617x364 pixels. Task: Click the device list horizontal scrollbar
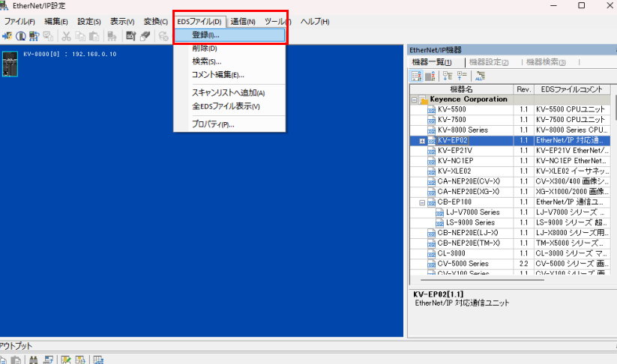pos(482,280)
